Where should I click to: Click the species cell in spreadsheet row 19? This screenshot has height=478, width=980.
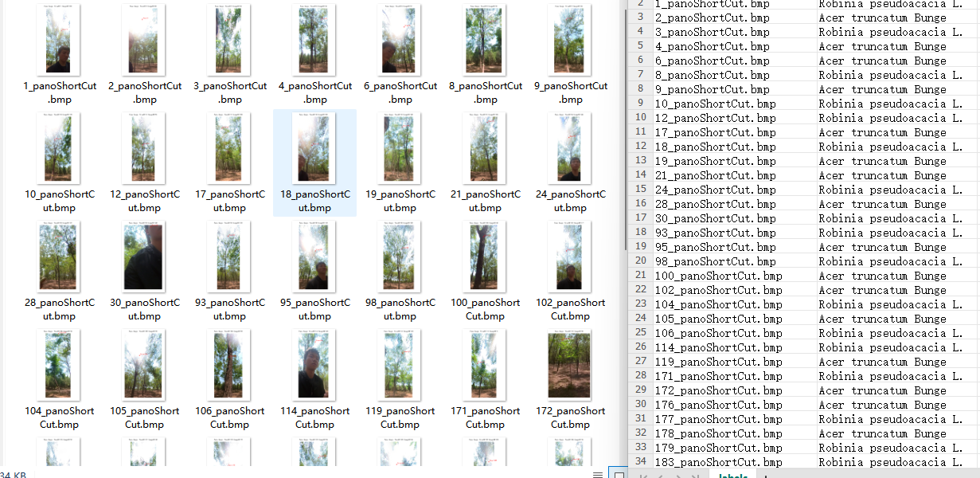(898, 246)
